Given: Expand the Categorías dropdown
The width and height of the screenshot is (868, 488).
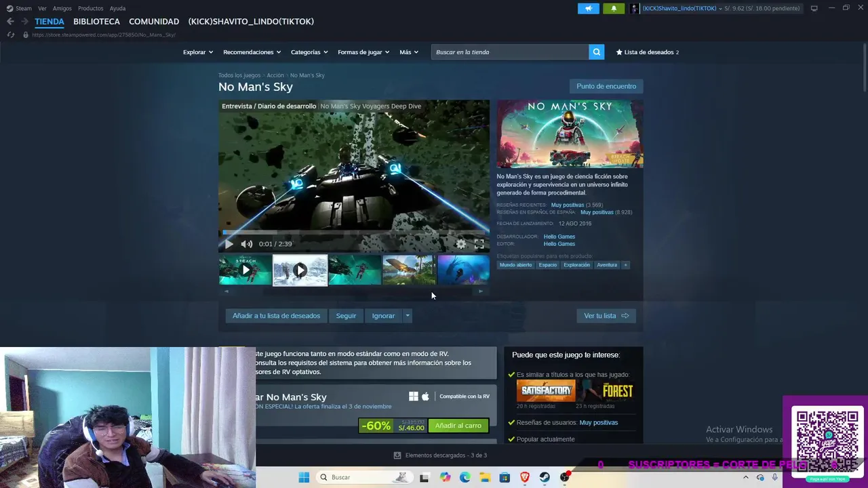Looking at the screenshot, I should pyautogui.click(x=309, y=52).
